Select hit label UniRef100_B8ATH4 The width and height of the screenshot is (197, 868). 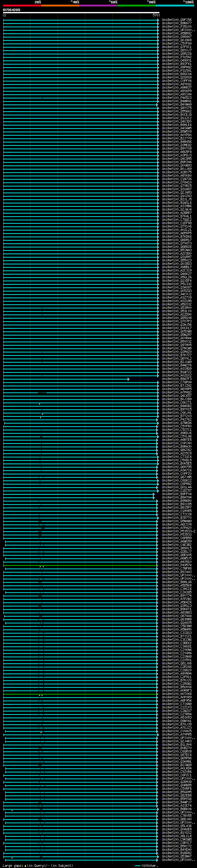pyautogui.click(x=177, y=497)
